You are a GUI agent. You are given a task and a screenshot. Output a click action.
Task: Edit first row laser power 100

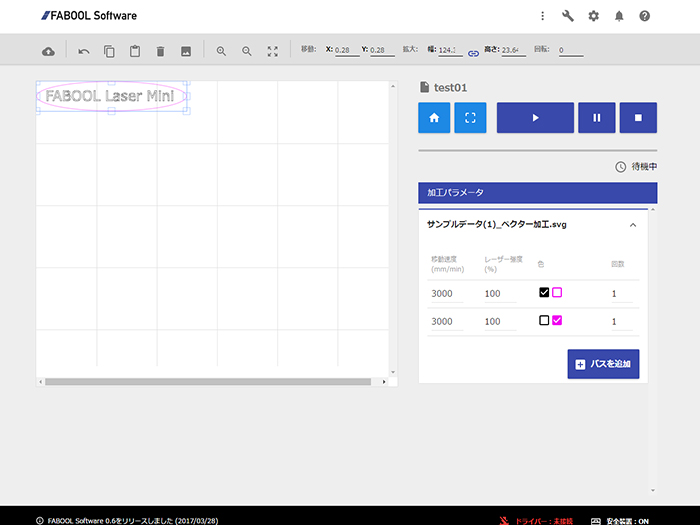(x=500, y=294)
